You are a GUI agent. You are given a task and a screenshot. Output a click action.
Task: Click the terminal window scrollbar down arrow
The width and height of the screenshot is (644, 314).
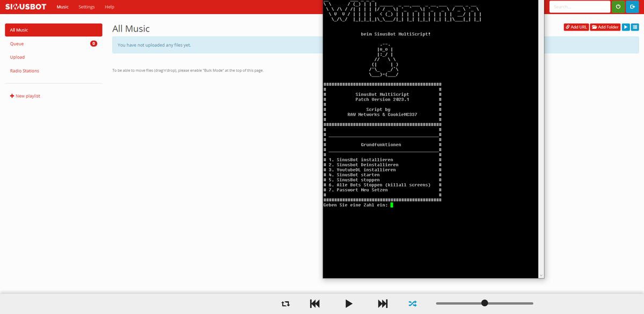[540, 275]
